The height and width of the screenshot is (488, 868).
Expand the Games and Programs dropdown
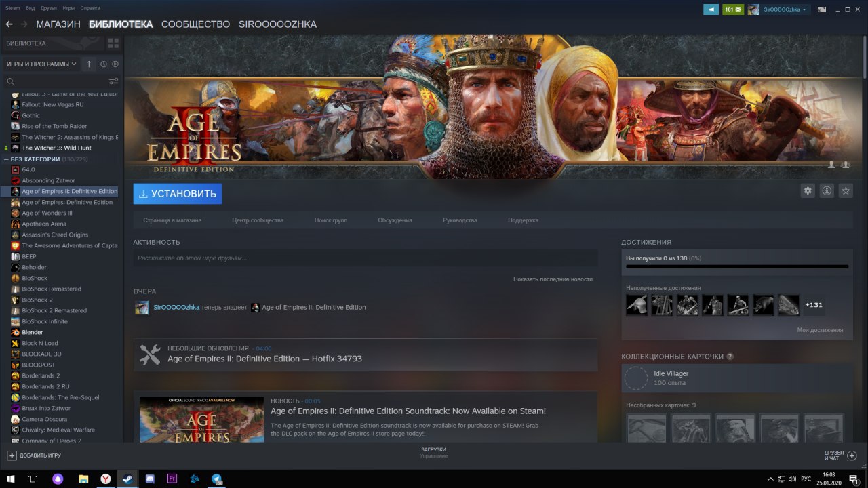click(41, 64)
